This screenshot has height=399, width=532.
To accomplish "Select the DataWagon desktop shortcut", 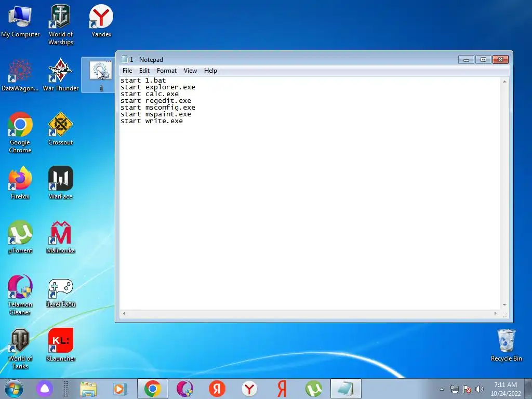I will pyautogui.click(x=20, y=75).
